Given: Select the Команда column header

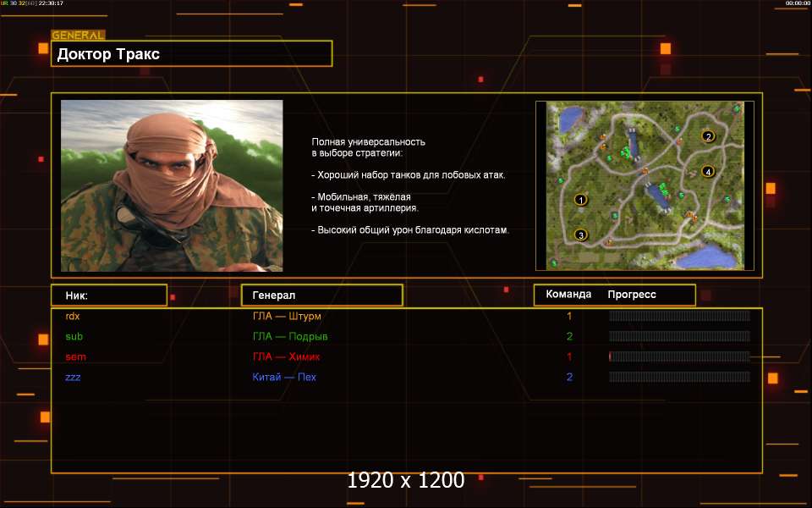Looking at the screenshot, I should pos(568,295).
